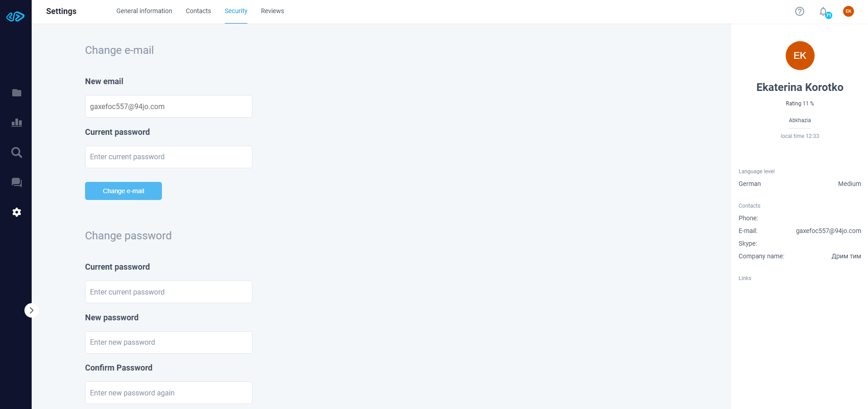This screenshot has width=868, height=409.
Task: Click the Change e-mail section heading
Action: coord(119,50)
